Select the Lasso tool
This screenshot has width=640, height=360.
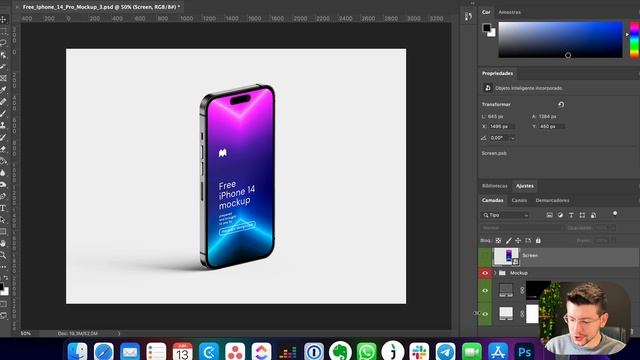coord(4,42)
